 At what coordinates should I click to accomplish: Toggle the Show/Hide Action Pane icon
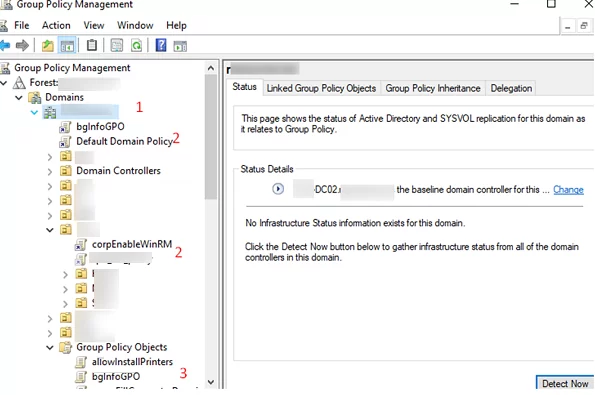pos(180,46)
